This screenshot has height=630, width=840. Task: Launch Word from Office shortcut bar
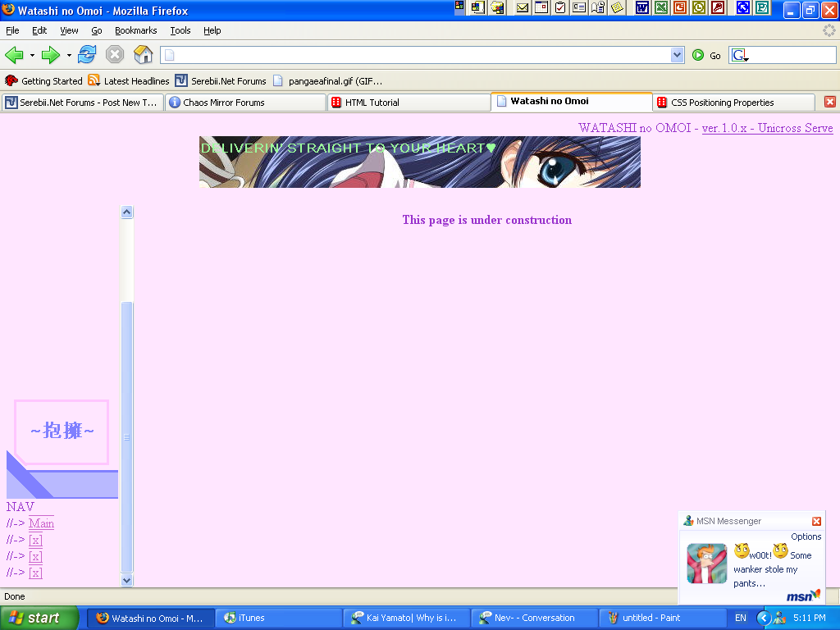(641, 7)
